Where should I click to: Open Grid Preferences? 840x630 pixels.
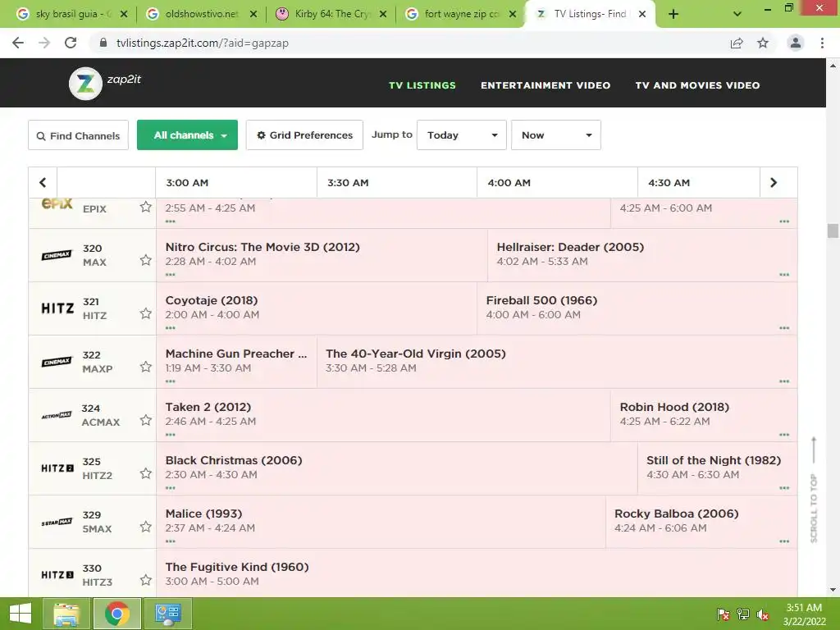tap(304, 135)
